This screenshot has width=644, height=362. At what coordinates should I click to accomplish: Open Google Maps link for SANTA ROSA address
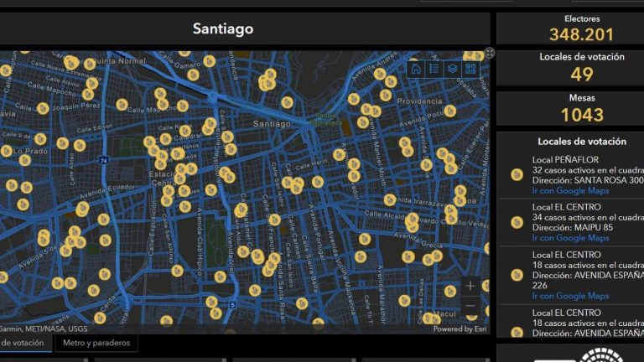(570, 190)
